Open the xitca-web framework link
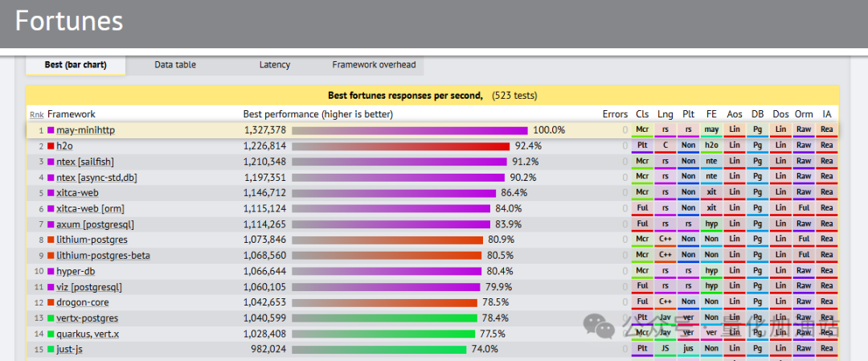 point(77,193)
